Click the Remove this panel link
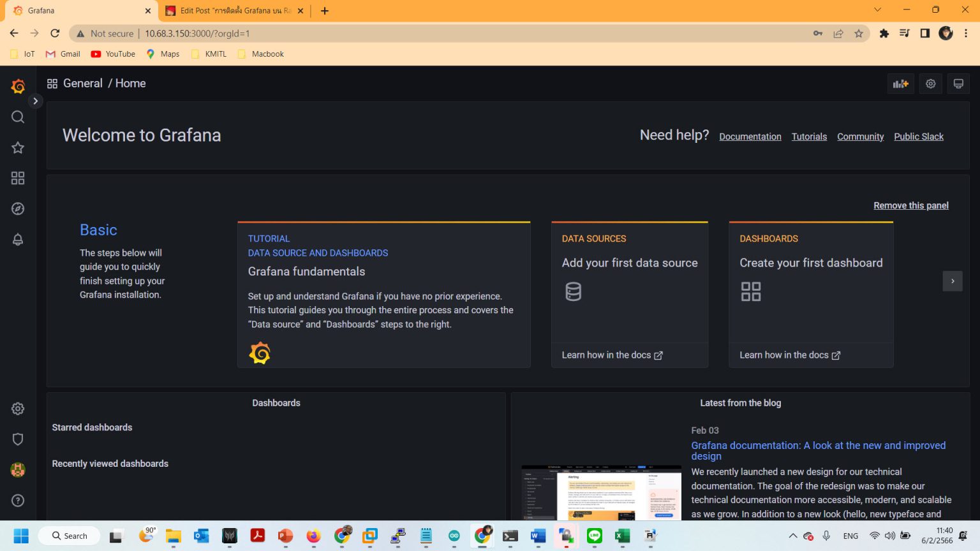This screenshot has width=980, height=551. coord(910,205)
